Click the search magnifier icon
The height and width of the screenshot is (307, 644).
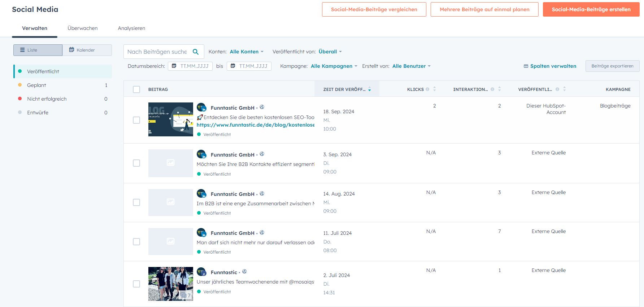pos(196,52)
